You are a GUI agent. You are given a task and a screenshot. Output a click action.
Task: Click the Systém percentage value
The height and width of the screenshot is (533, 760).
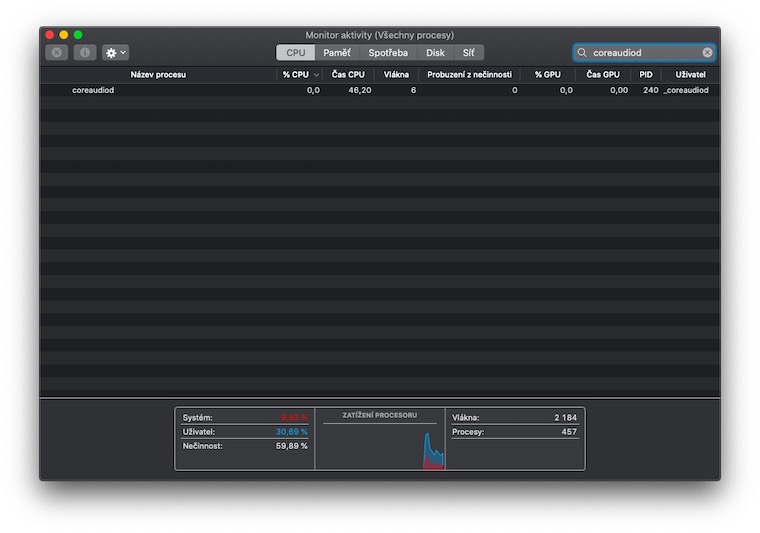(x=294, y=418)
